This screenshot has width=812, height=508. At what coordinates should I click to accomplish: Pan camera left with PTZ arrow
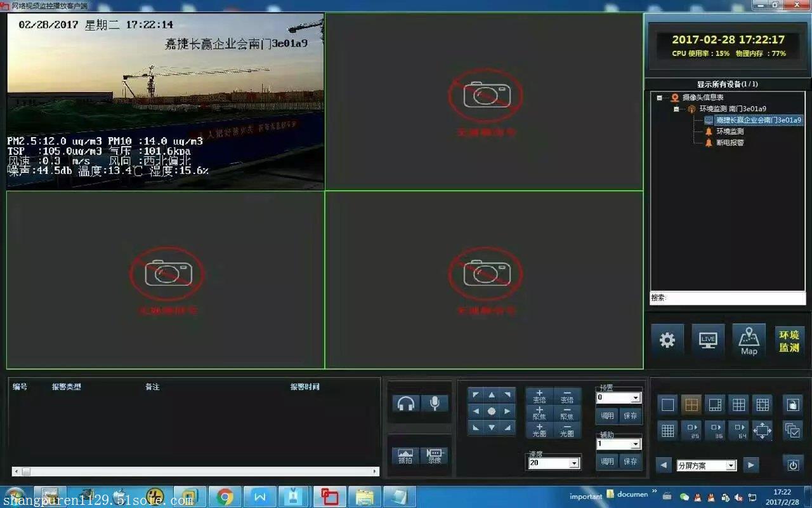tap(476, 411)
